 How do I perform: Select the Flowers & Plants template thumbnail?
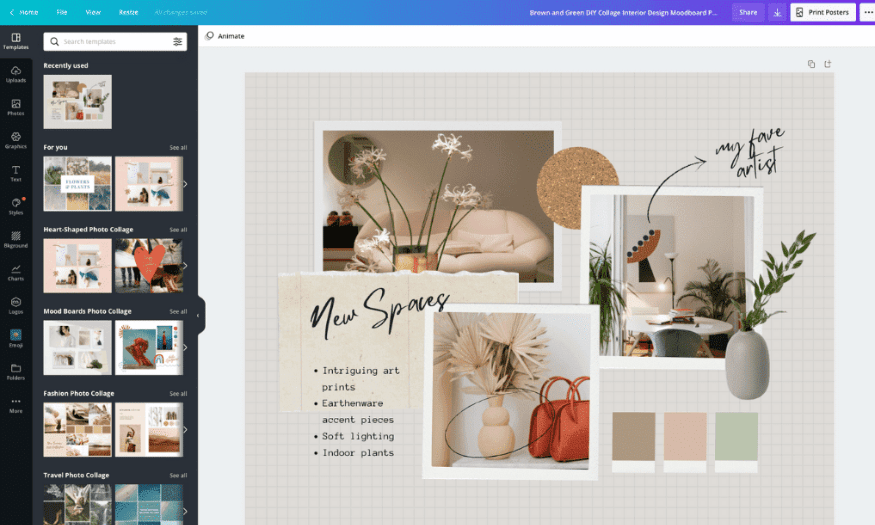pos(78,184)
